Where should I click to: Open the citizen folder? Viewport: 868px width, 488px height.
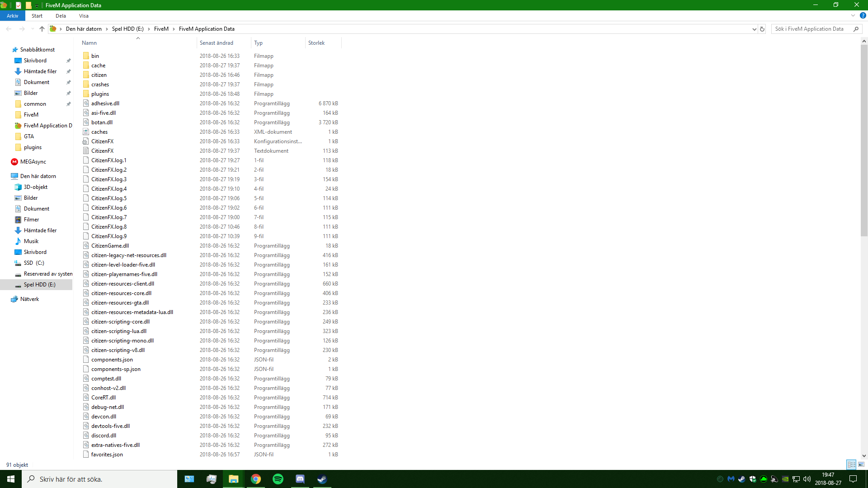99,75
